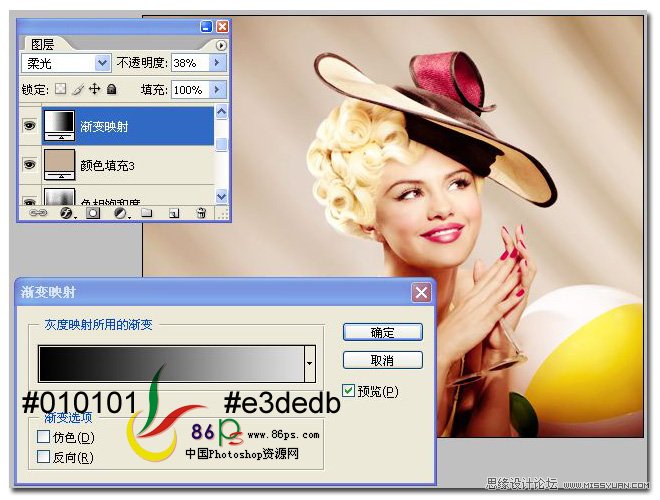Click the create new layer icon

pos(174,213)
